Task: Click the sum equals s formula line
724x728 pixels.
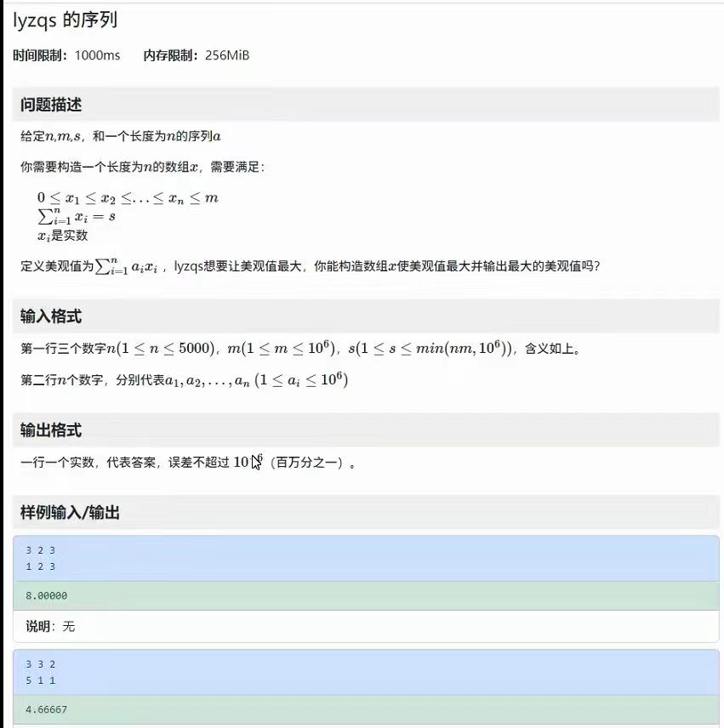Action: [x=77, y=216]
